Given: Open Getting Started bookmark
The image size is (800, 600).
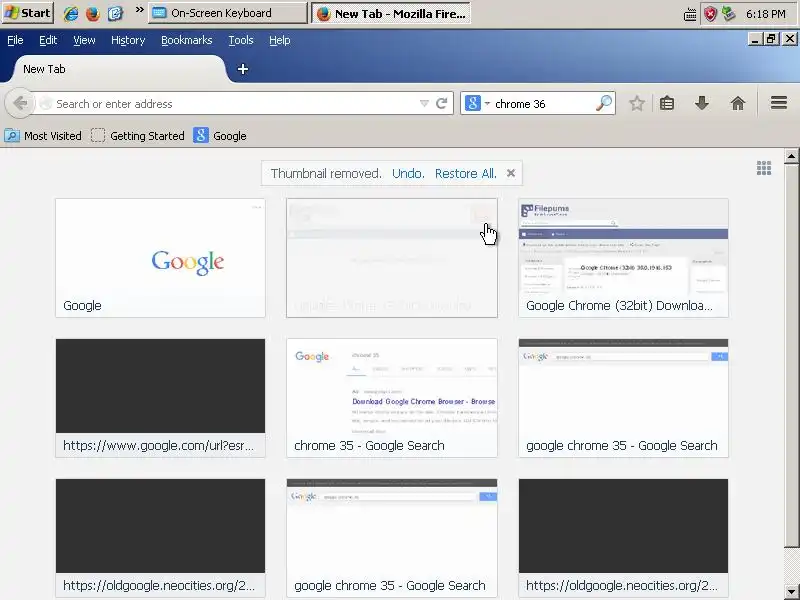Looking at the screenshot, I should (x=138, y=136).
